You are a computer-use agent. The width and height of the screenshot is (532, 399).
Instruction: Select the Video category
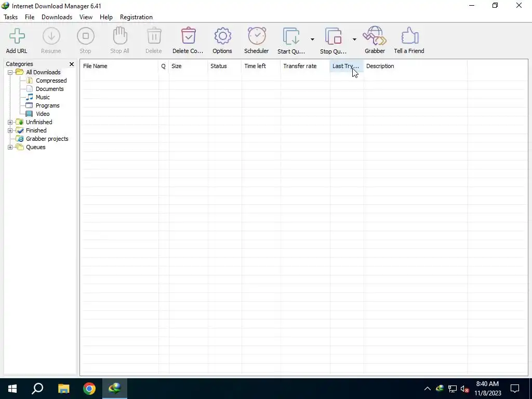(43, 114)
